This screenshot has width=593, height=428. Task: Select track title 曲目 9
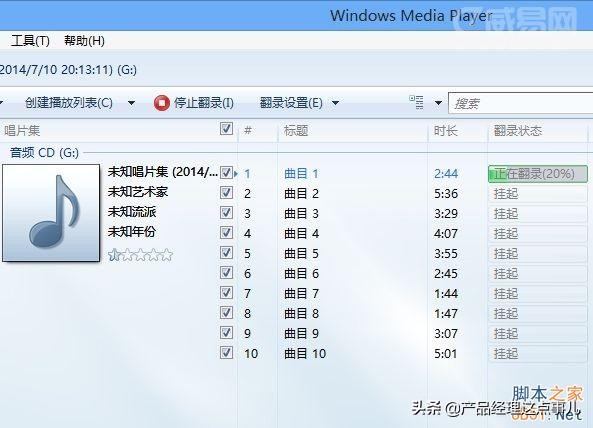pyautogui.click(x=301, y=334)
